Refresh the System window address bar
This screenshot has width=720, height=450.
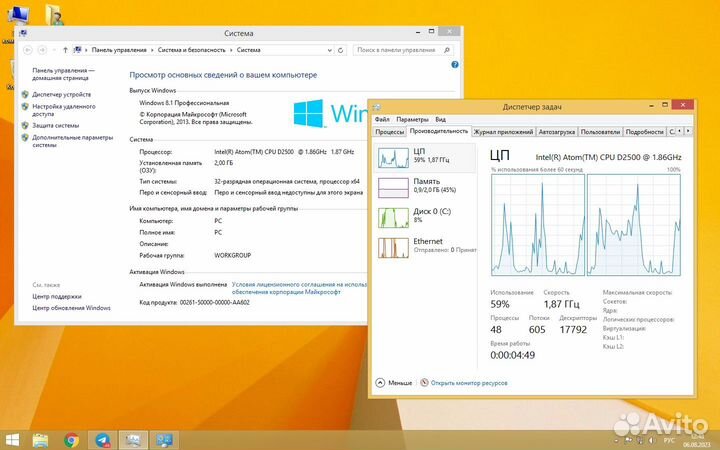[x=340, y=50]
